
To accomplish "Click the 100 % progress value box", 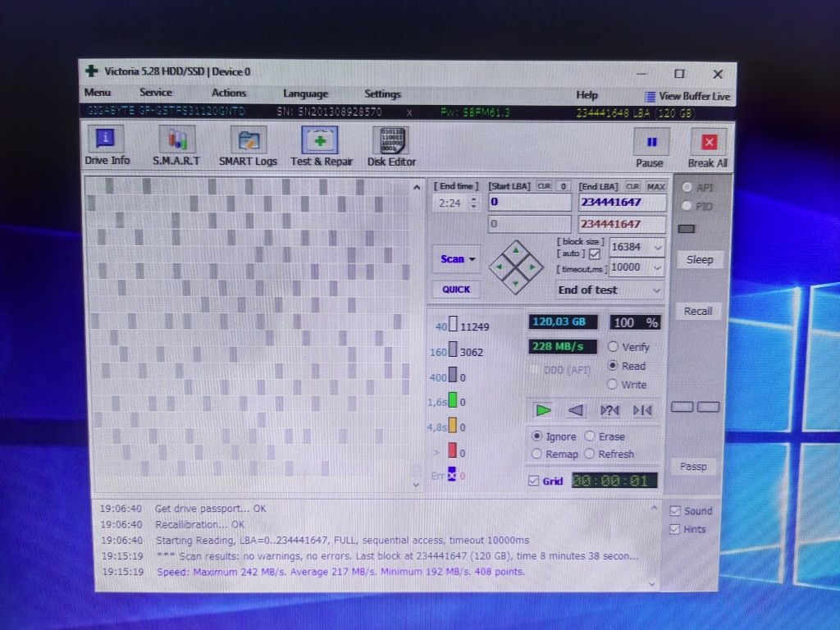I will (x=636, y=322).
